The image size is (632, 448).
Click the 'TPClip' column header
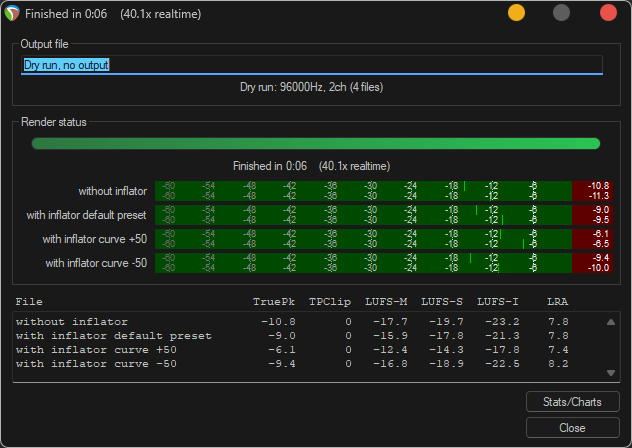tap(330, 302)
